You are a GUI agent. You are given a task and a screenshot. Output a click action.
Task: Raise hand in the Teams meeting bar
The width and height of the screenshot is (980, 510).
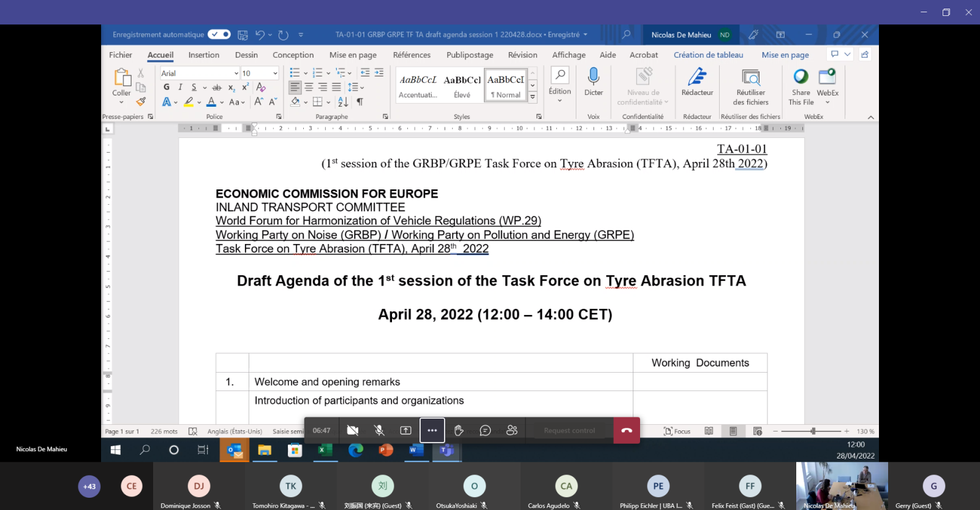pos(459,430)
